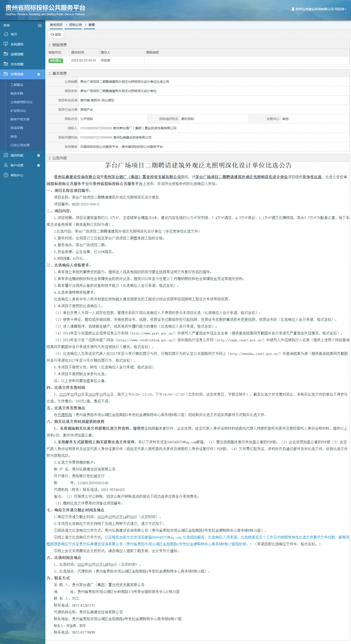Click the 招标人 value 贵州茅台酒厂置业投资发展有限公司
This screenshot has height=644, width=351.
tap(144, 128)
